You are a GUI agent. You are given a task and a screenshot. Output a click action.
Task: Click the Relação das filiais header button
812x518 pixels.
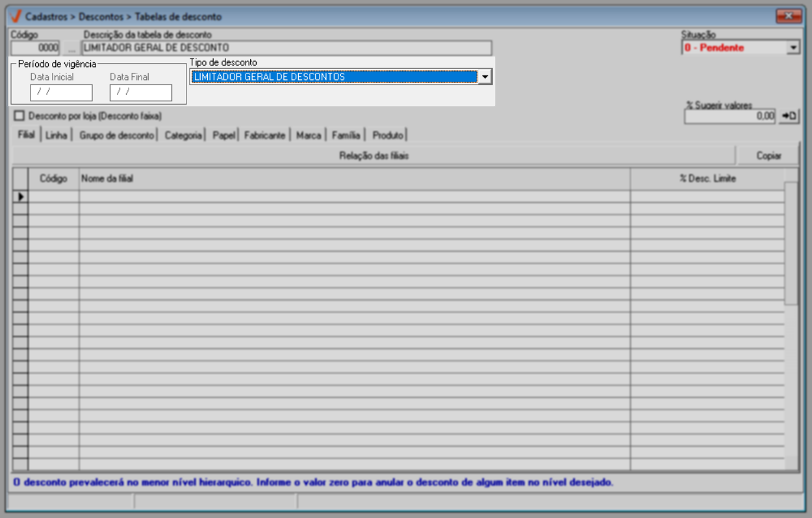tap(374, 156)
